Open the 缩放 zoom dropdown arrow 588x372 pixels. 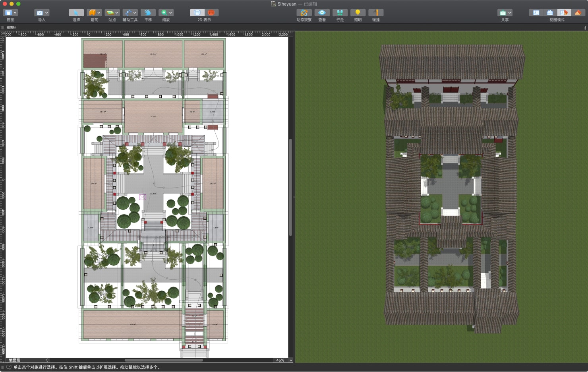pos(170,13)
